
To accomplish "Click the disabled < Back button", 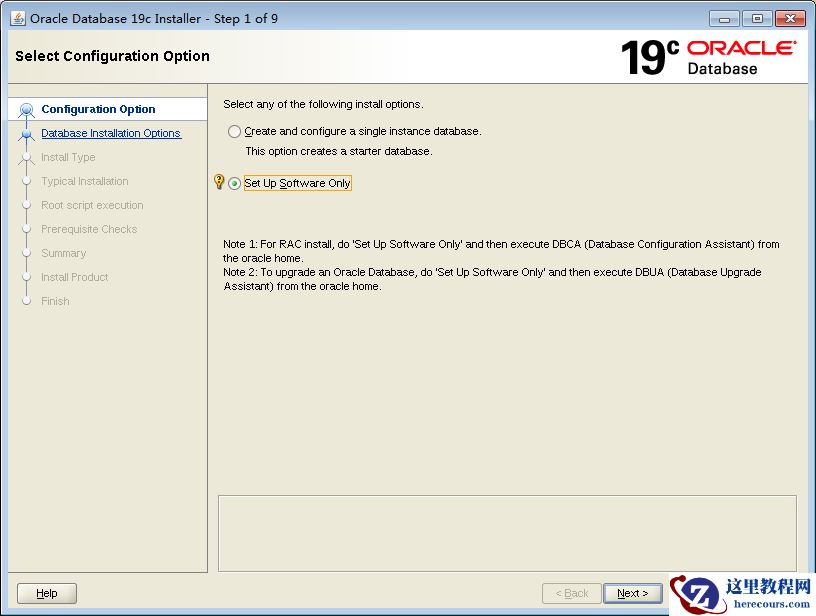I will [x=571, y=593].
